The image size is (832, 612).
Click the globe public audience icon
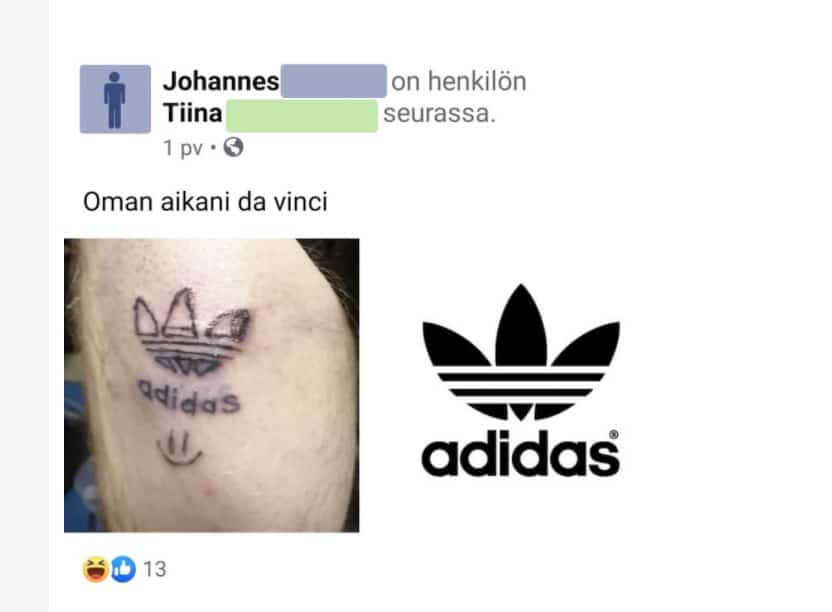[x=233, y=147]
